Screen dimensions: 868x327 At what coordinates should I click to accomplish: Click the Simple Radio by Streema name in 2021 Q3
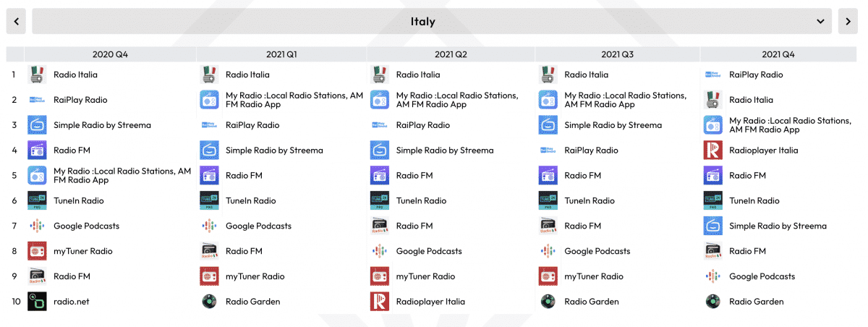613,125
